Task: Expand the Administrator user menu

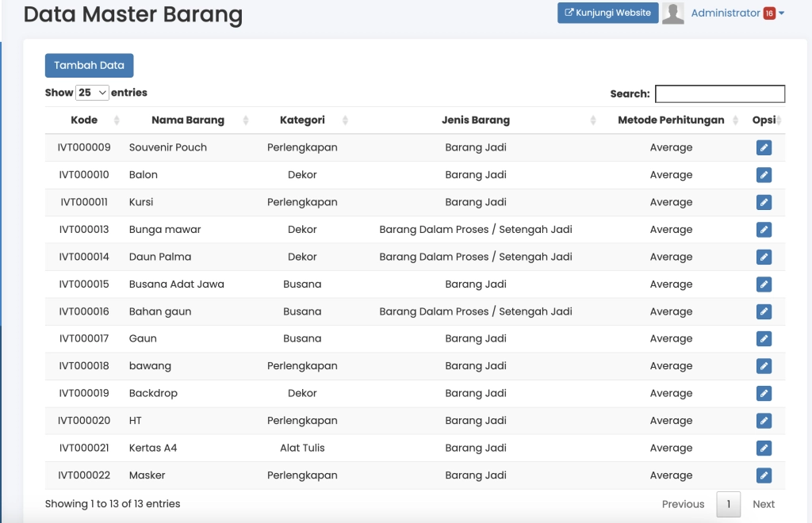Action: [737, 13]
